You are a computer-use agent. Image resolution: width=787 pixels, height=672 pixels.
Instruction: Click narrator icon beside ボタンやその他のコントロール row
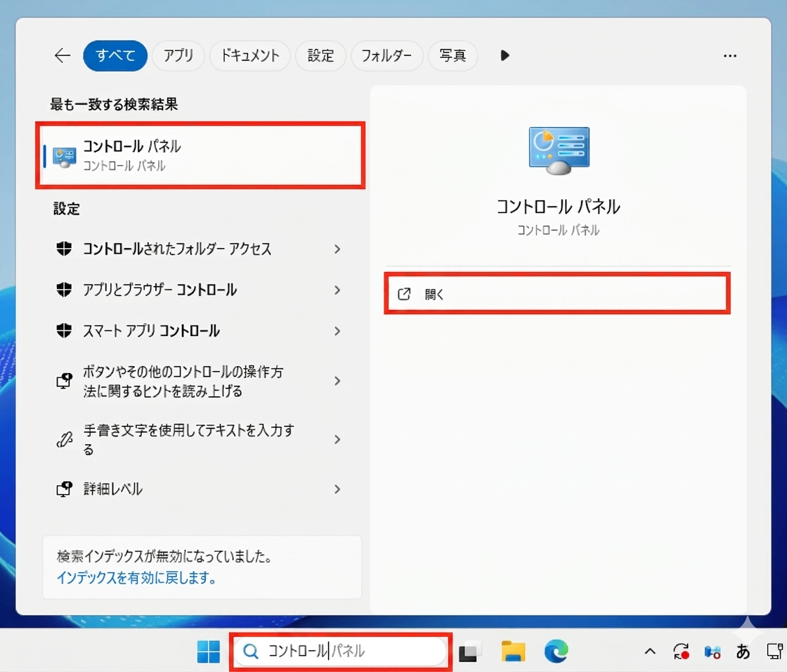[x=64, y=381]
